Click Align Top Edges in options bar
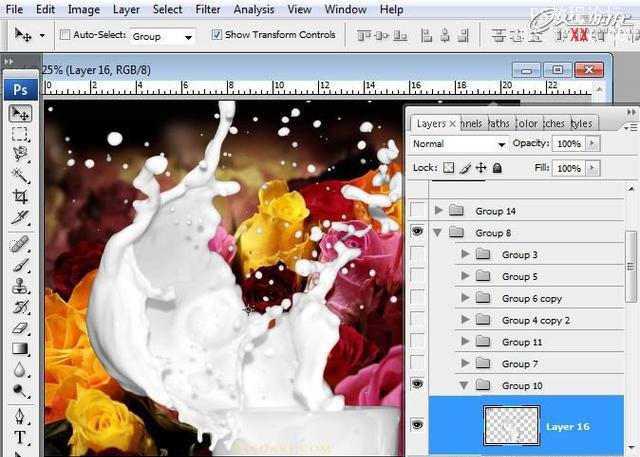Screen dimensions: 640x457 (363, 36)
